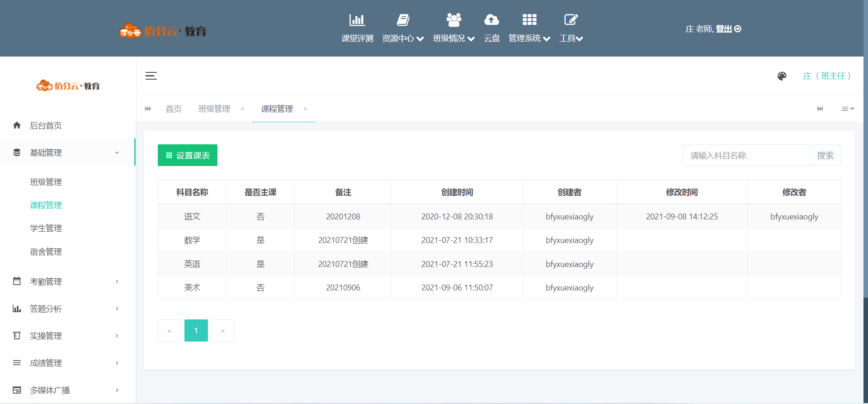
Task: Jump to first tab using rewind icon
Action: 148,109
